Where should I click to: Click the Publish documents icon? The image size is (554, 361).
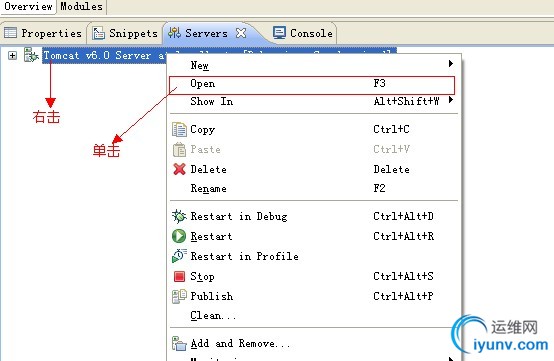click(x=179, y=296)
